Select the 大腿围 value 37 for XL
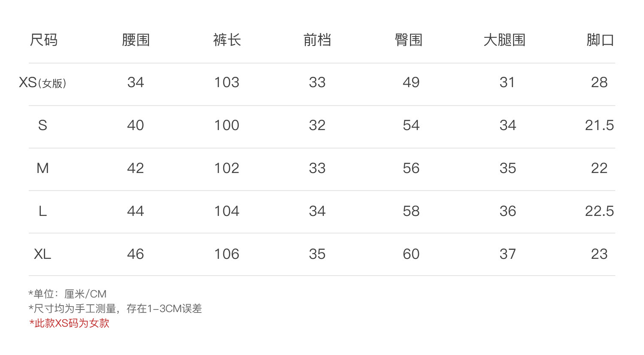Screen dimensions: 644x355 507,254
